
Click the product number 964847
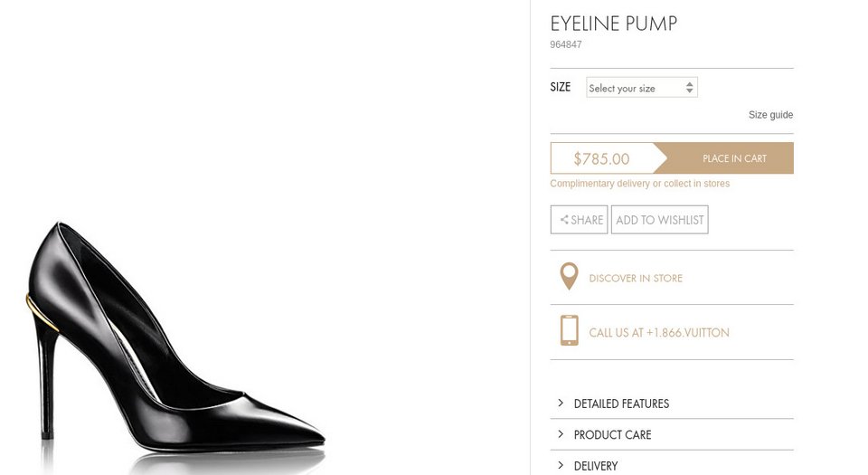coord(566,44)
